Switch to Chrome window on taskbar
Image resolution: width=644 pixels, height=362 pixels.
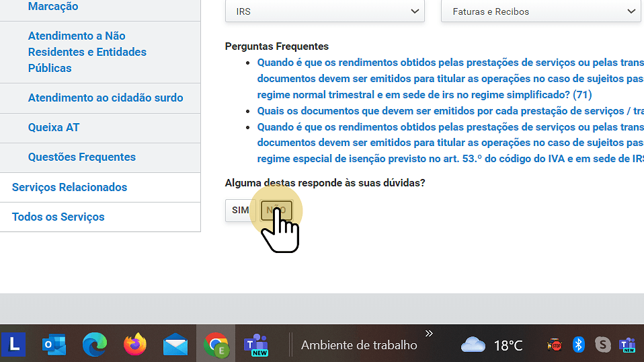coord(216,345)
